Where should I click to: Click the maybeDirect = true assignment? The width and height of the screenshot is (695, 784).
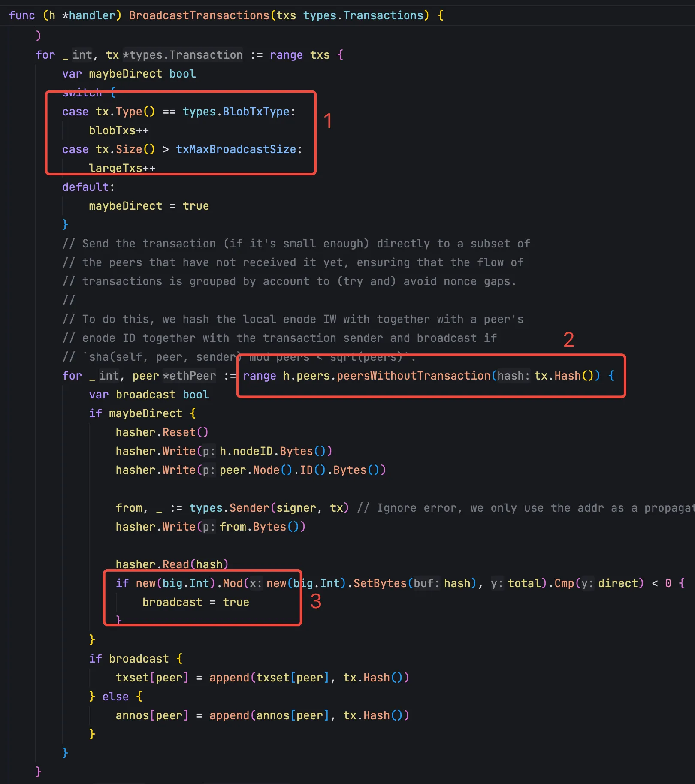(148, 206)
